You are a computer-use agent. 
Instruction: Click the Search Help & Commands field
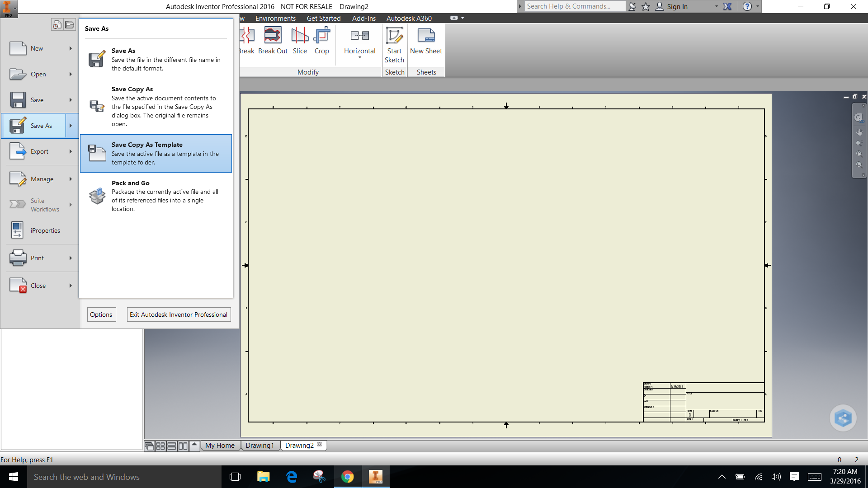(574, 6)
